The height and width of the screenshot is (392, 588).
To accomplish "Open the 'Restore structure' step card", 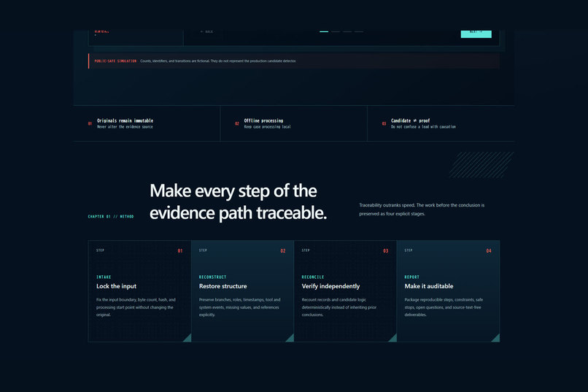I will click(x=242, y=291).
